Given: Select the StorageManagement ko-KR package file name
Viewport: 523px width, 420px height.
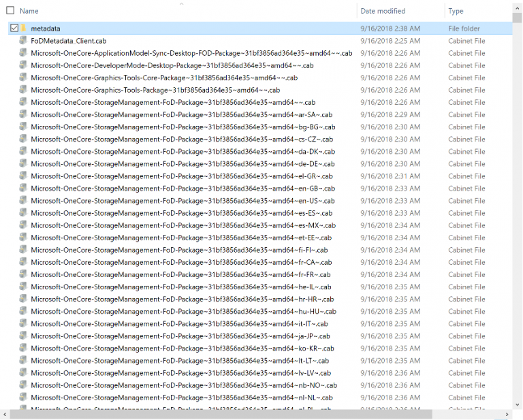Looking at the screenshot, I should tap(182, 349).
